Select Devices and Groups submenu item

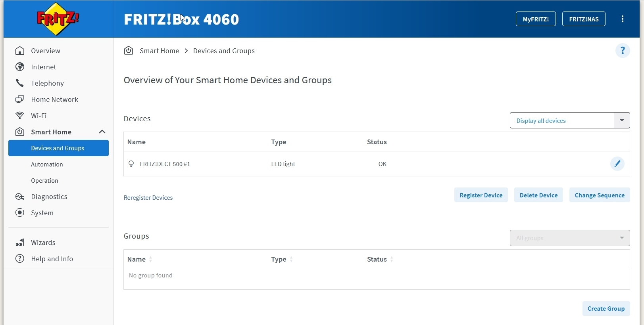pos(58,148)
